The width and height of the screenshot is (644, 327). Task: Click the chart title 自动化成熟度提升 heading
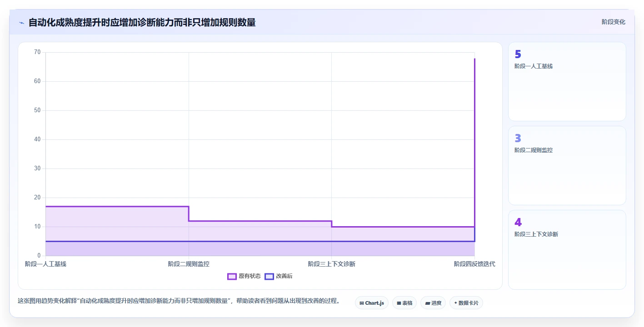click(x=142, y=22)
